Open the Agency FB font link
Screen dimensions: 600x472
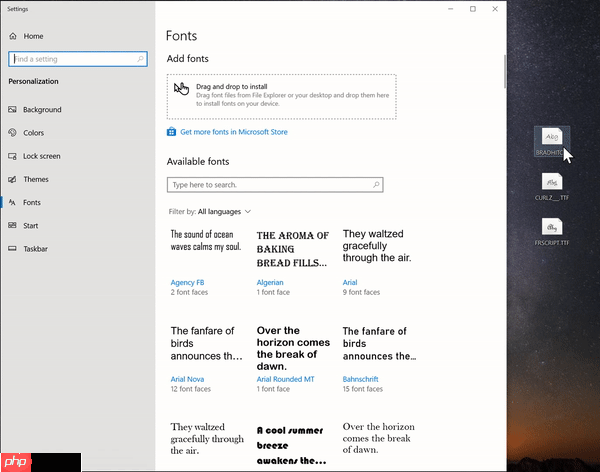click(188, 283)
